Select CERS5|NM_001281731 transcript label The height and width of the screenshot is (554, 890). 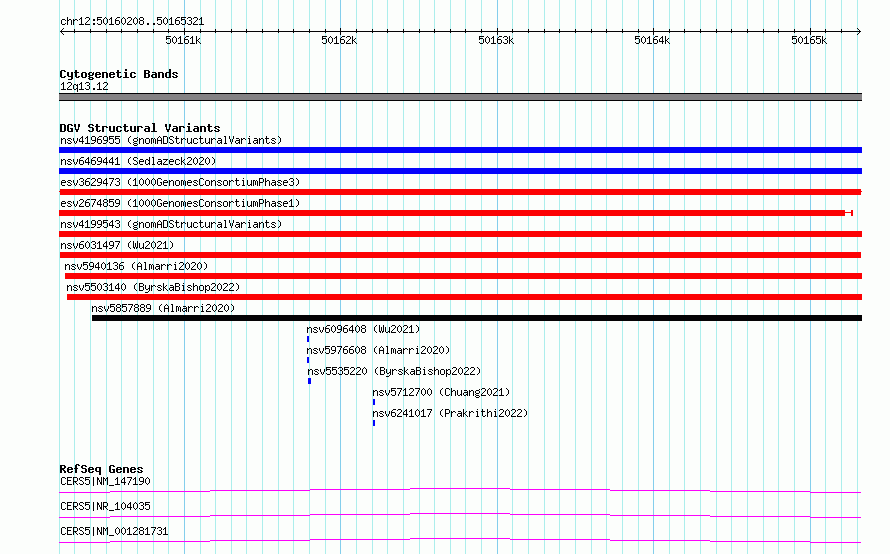click(x=114, y=531)
